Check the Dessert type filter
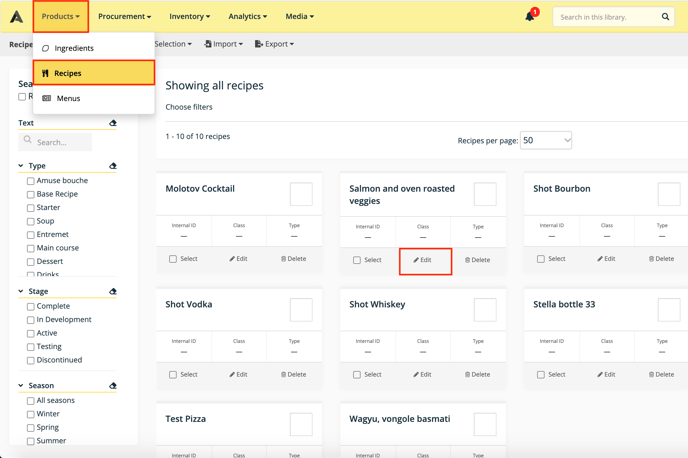 [x=30, y=262]
